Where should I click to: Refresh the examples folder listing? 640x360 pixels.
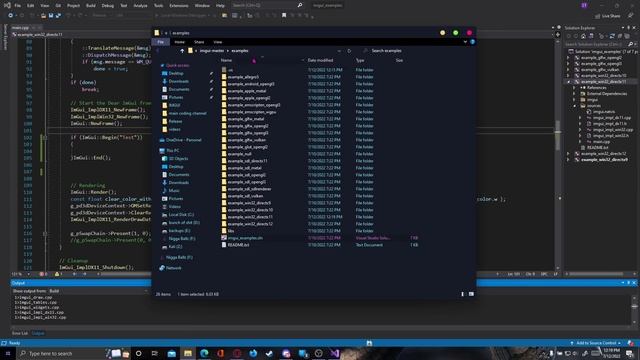(x=349, y=51)
